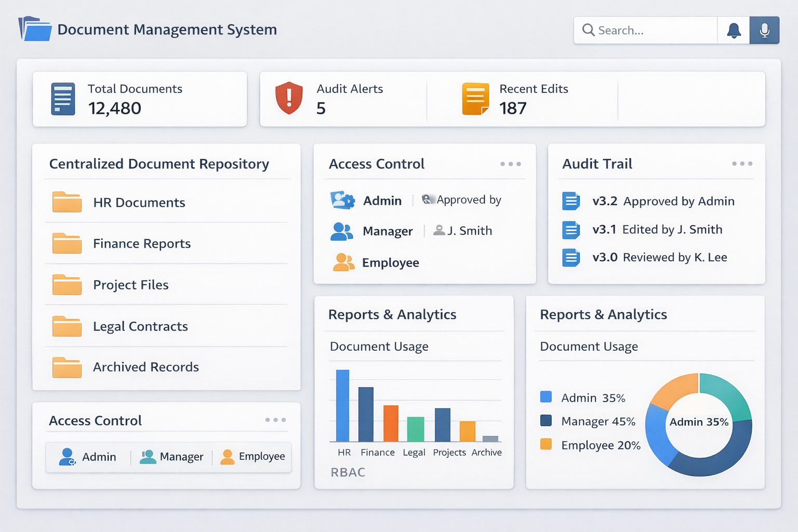Viewport: 798px width, 532px height.
Task: Choose the Employee role tab
Action: 253,457
